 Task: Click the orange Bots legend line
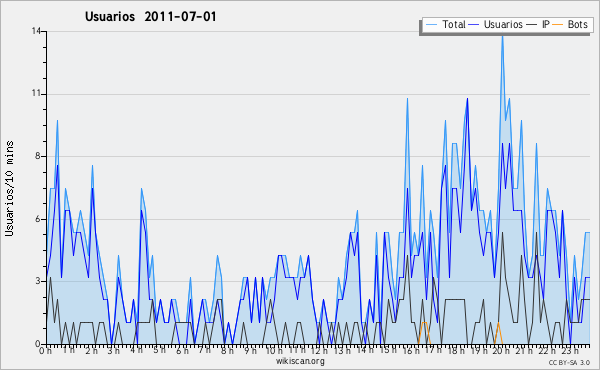[x=558, y=25]
